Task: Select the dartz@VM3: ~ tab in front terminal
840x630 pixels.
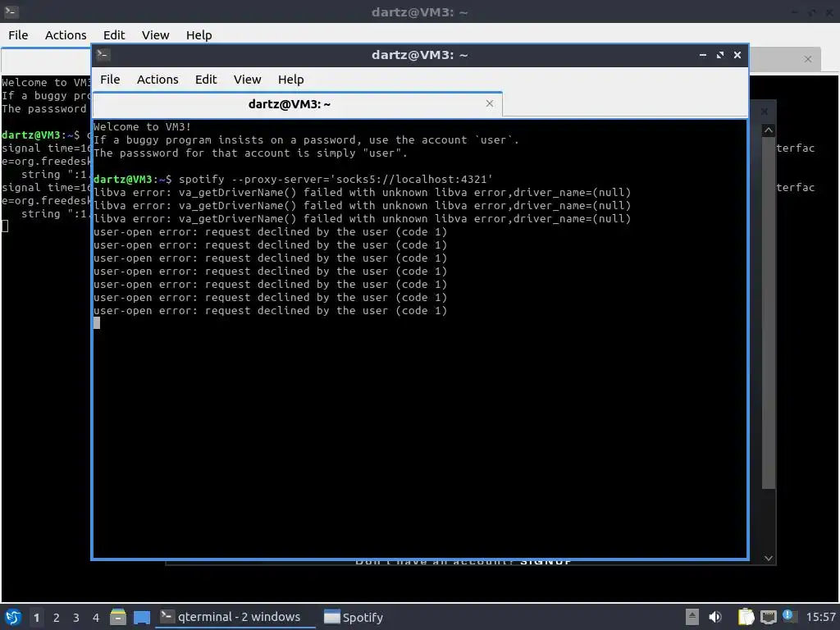Action: 290,104
